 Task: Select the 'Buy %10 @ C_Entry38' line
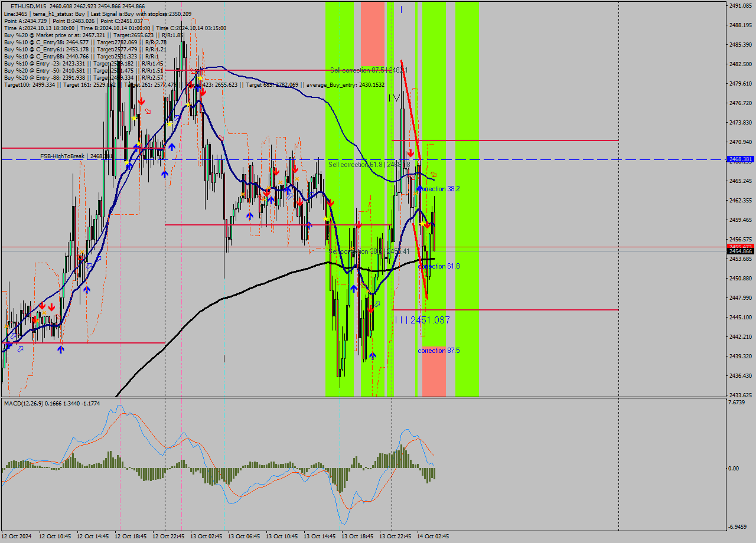85,42
